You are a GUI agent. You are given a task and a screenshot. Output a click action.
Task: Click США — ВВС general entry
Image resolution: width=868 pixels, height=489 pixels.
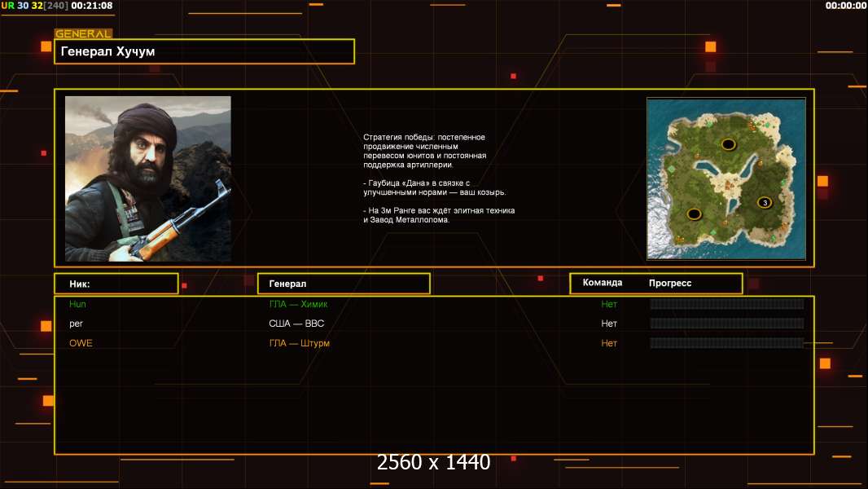point(296,324)
